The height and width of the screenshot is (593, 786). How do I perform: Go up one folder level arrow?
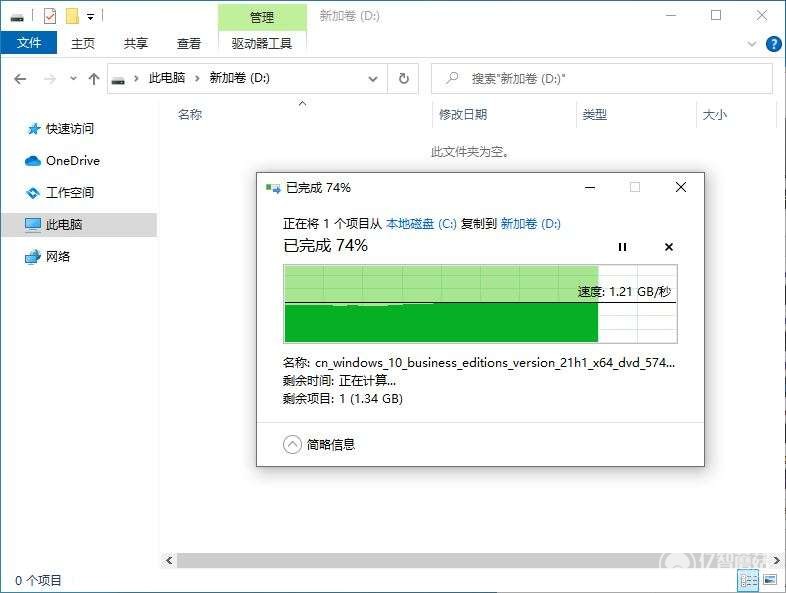[x=94, y=79]
